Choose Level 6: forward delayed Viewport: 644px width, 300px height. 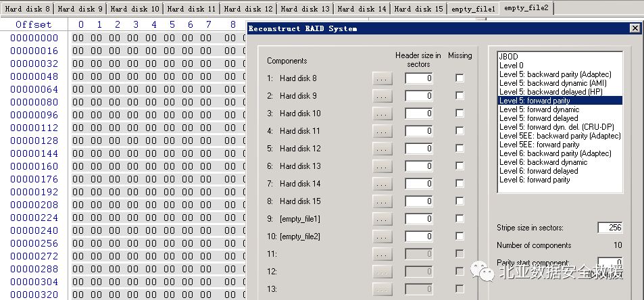coord(560,171)
